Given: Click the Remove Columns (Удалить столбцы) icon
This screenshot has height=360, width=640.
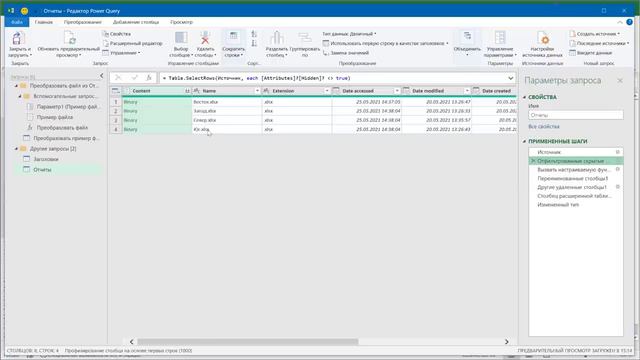Looking at the screenshot, I should coord(205,38).
